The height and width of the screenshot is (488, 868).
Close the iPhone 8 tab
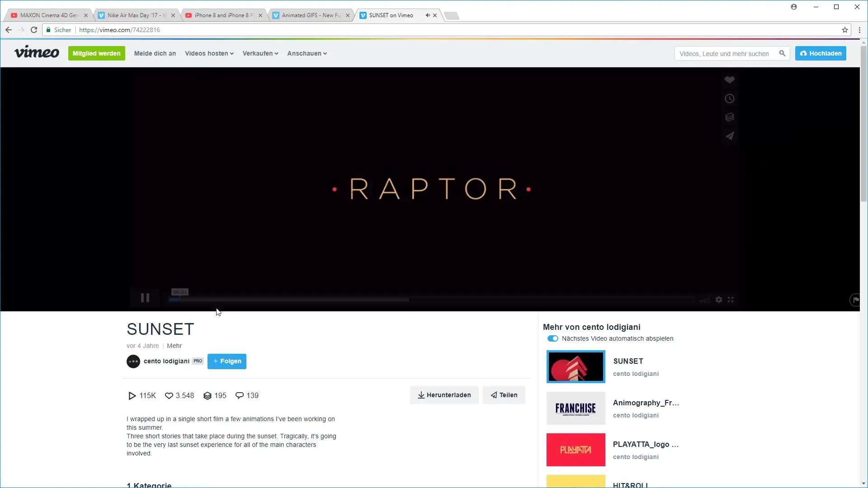tap(260, 15)
